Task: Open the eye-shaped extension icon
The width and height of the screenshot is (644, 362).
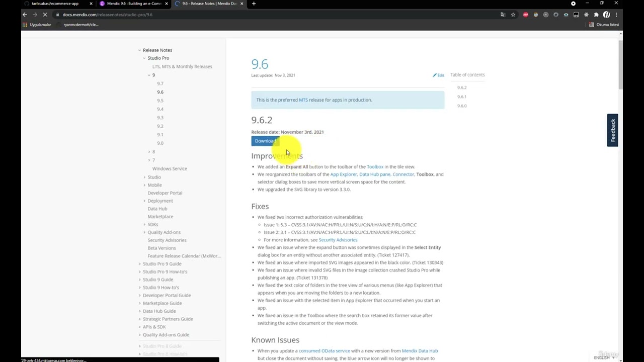Action: 566,15
